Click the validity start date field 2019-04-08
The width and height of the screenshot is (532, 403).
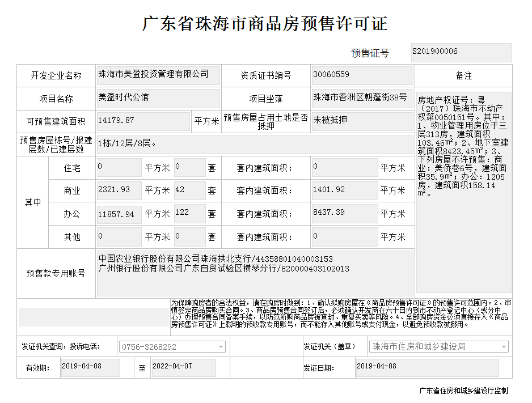pyautogui.click(x=90, y=367)
